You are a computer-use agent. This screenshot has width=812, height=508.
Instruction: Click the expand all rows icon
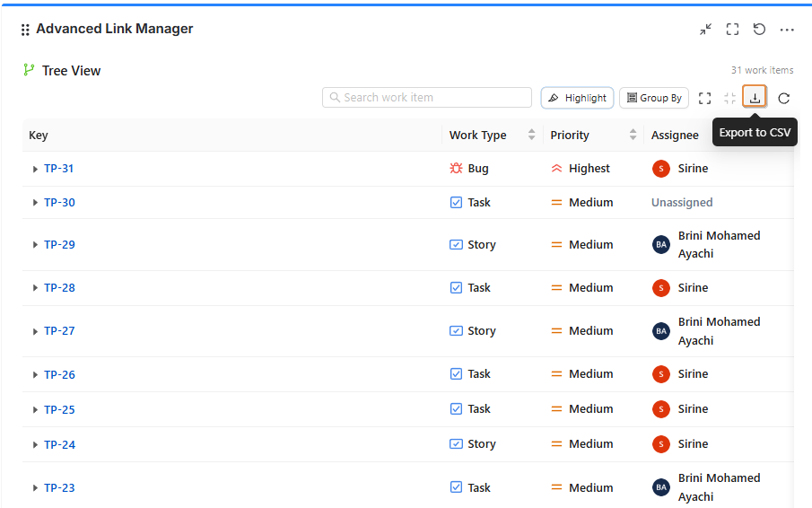(x=704, y=98)
